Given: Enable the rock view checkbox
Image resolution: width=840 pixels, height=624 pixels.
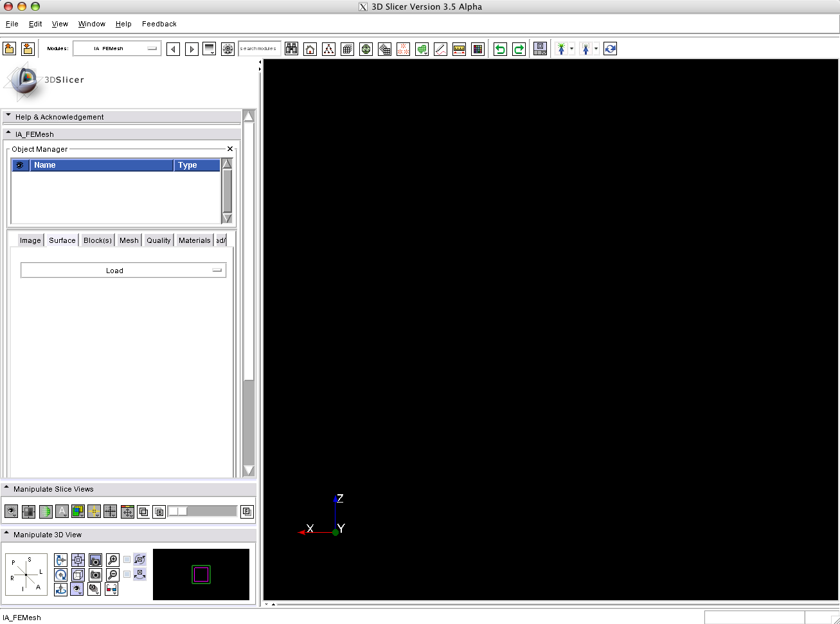Looking at the screenshot, I should [x=127, y=575].
